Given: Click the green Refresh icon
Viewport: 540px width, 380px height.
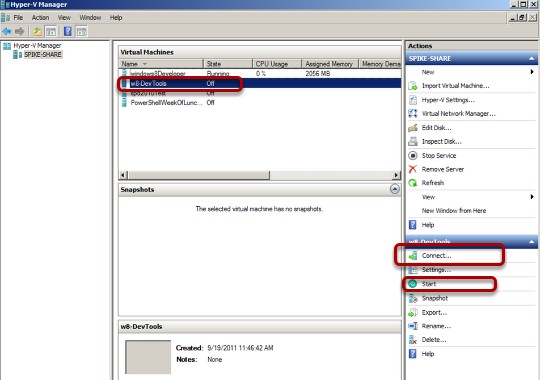Looking at the screenshot, I should pos(413,183).
